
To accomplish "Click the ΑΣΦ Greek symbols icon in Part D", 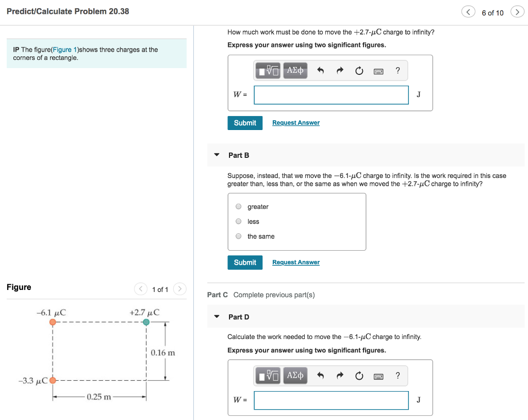I will pos(294,376).
